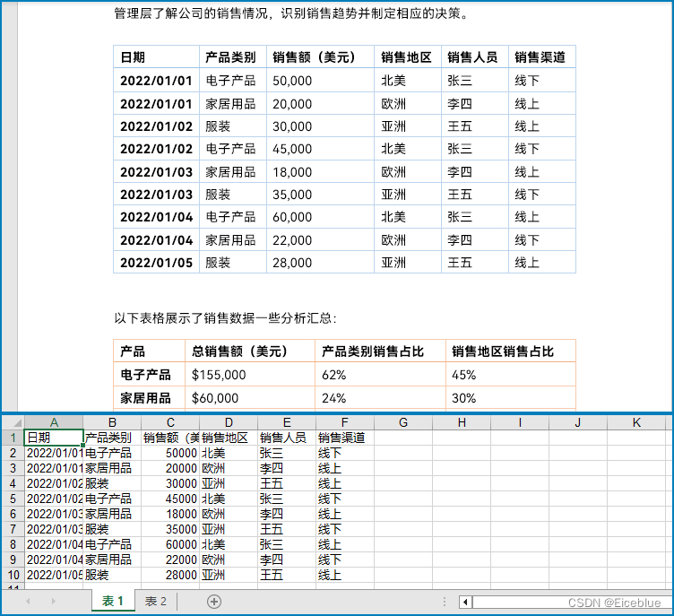Click 22,000 in the document table
The image size is (674, 616).
click(x=292, y=240)
